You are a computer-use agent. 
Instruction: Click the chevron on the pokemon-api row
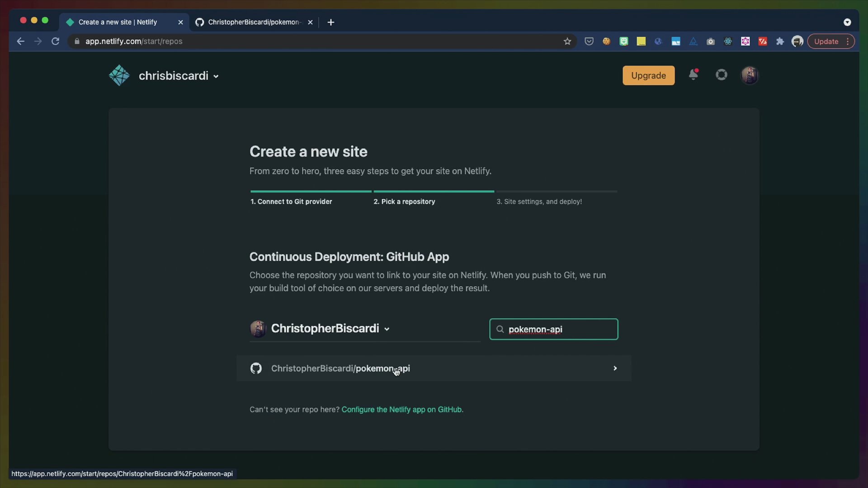pos(615,368)
